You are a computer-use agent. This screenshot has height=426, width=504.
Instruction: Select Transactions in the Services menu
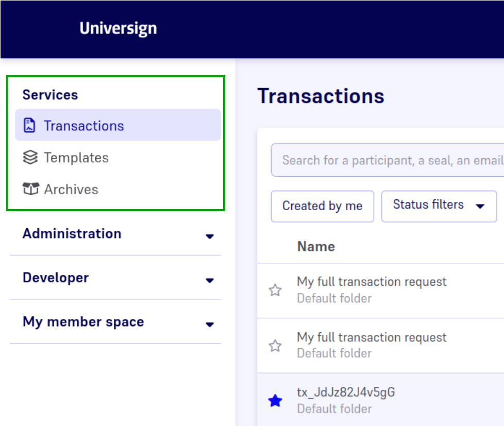point(83,126)
